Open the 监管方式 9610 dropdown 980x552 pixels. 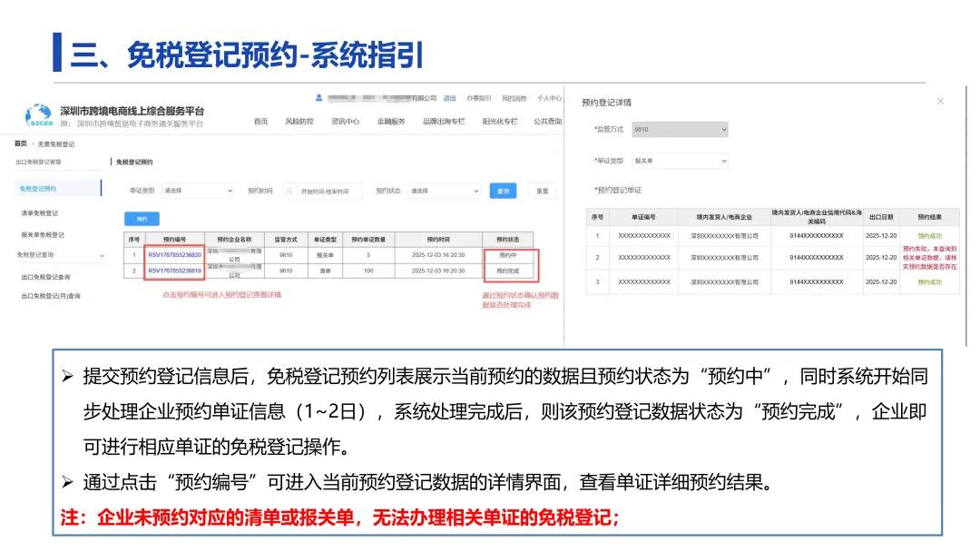(x=679, y=129)
